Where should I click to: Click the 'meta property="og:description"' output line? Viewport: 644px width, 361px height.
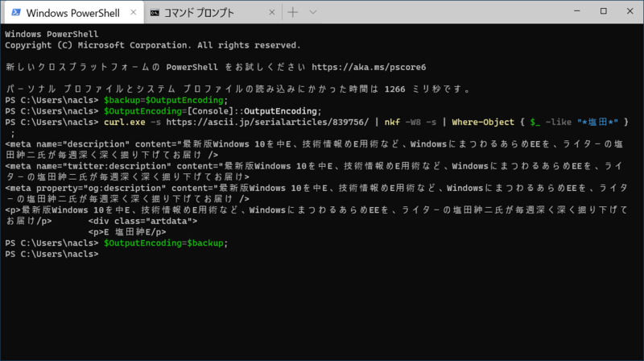pos(316,193)
